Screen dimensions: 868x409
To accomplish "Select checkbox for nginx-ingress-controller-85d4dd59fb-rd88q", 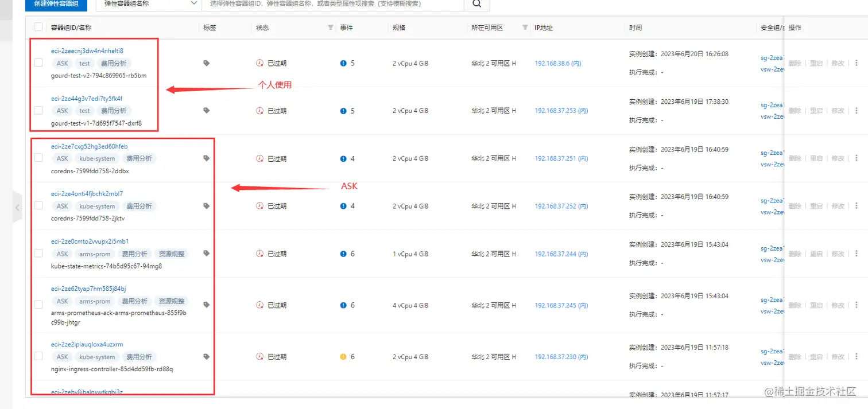I will click(x=38, y=356).
